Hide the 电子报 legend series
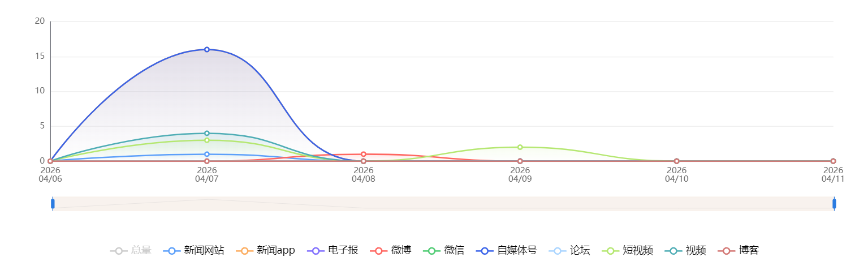Viewport: 868px width, 270px height. pos(332,251)
